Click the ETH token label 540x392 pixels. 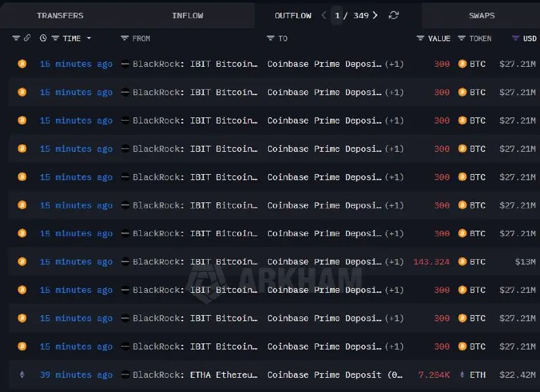click(x=478, y=374)
